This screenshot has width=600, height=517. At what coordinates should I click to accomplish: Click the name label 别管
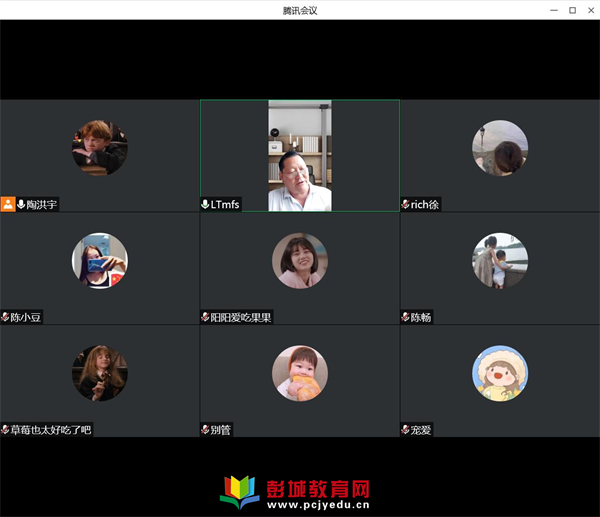coord(220,430)
